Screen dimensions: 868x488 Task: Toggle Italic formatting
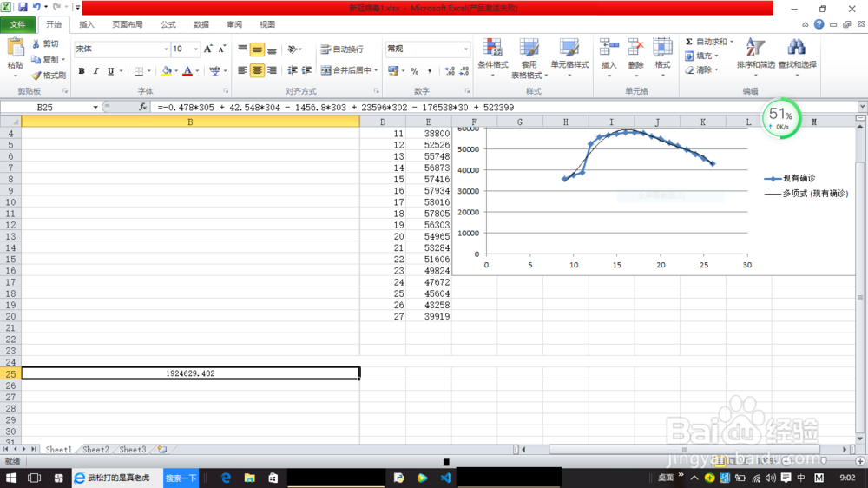[x=95, y=71]
